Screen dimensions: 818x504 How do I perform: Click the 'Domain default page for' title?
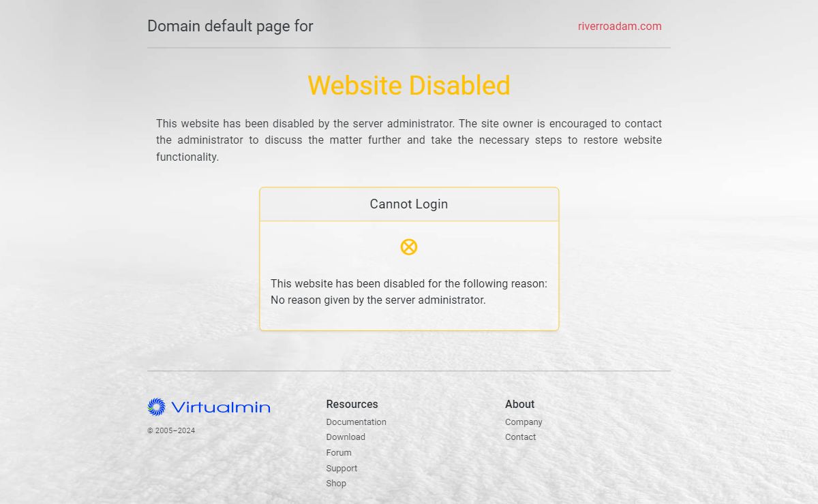coord(230,26)
